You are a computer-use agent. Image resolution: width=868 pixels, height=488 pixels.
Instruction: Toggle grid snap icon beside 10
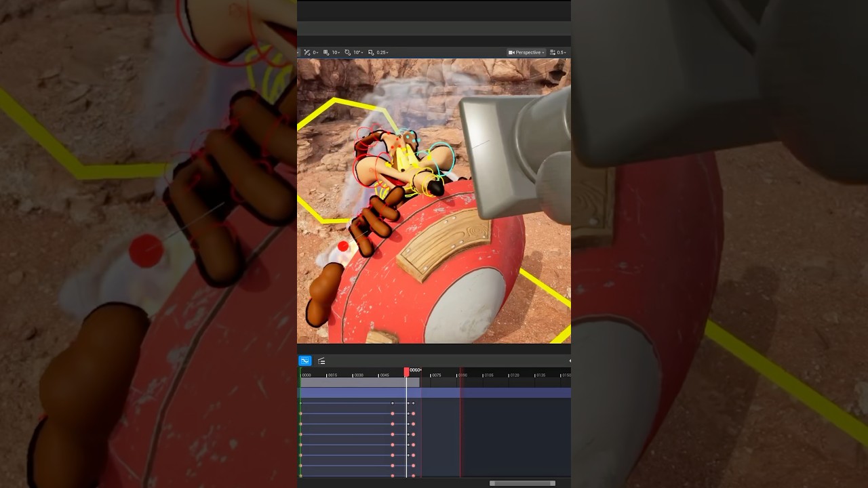point(326,52)
